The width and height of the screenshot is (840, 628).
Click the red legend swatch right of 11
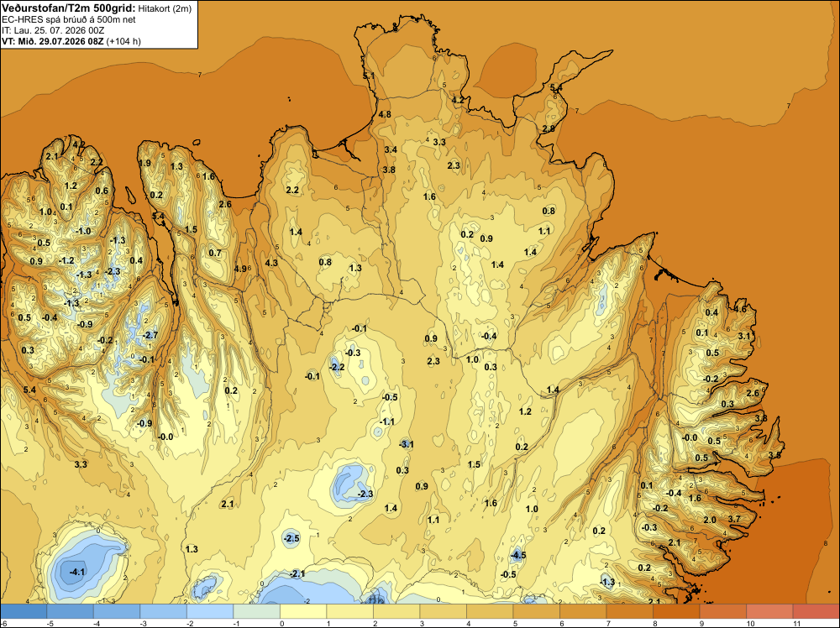[816, 611]
